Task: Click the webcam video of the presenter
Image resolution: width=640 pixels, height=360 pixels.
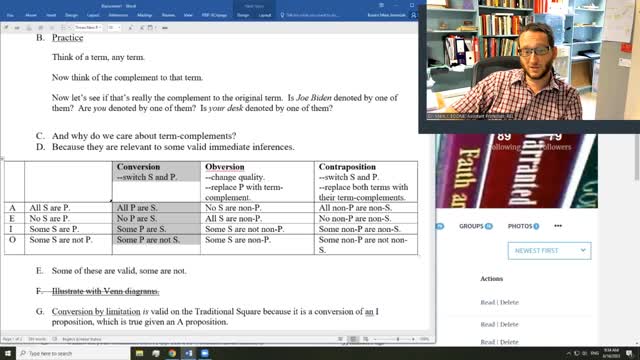Action: [533, 60]
